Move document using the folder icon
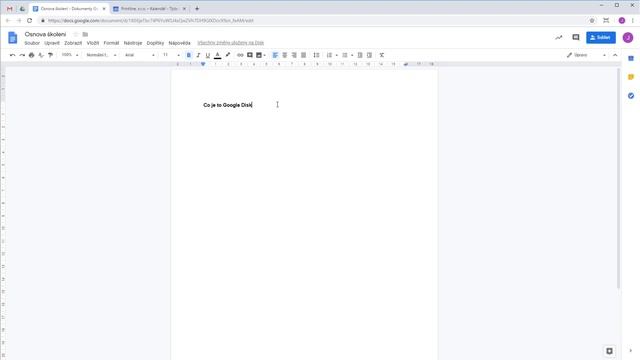 pos(85,34)
